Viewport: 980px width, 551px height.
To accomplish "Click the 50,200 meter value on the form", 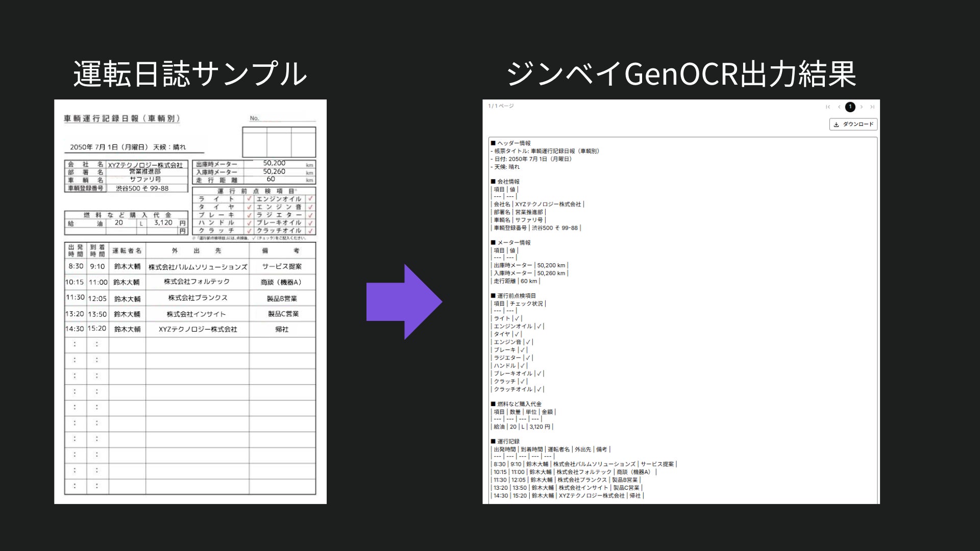I will pyautogui.click(x=274, y=164).
